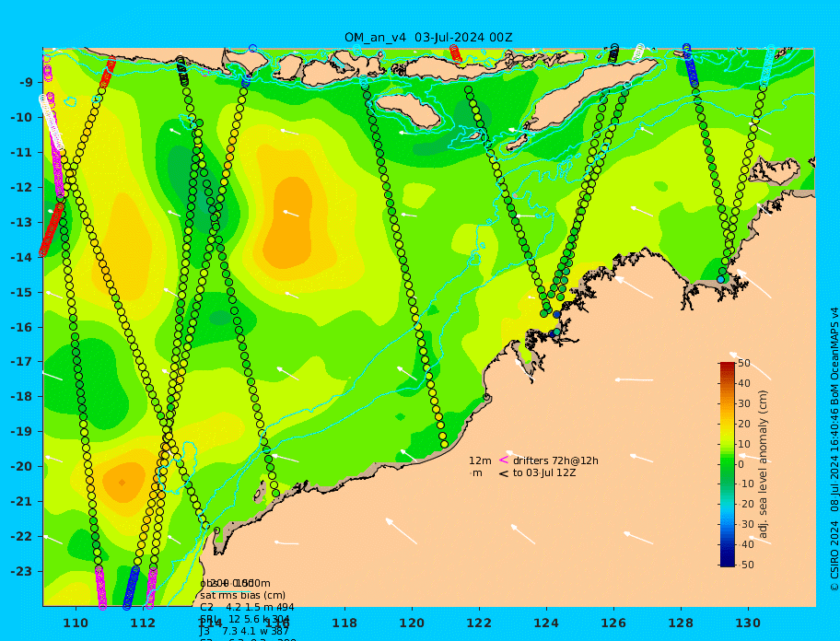
Task: Click longitude axis label 110
Action: (x=76, y=623)
